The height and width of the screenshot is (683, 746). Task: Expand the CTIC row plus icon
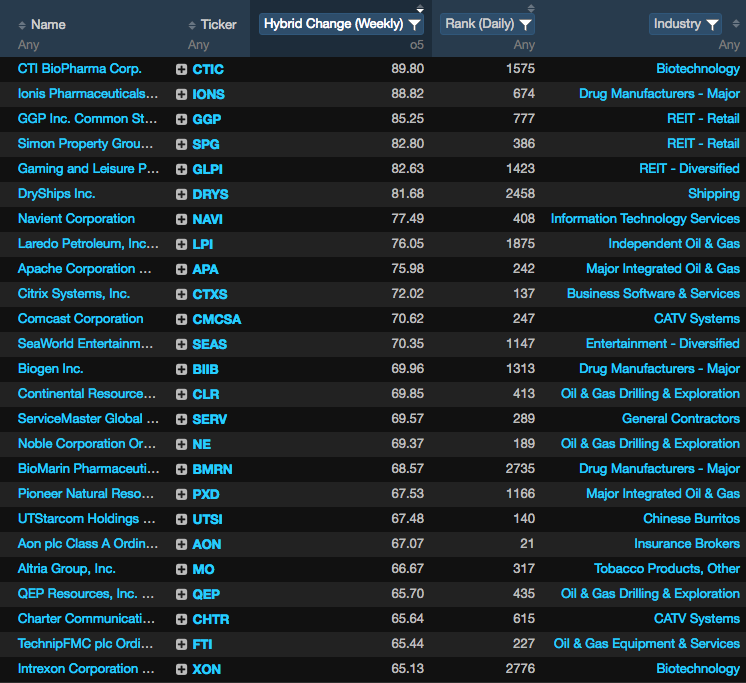point(181,69)
